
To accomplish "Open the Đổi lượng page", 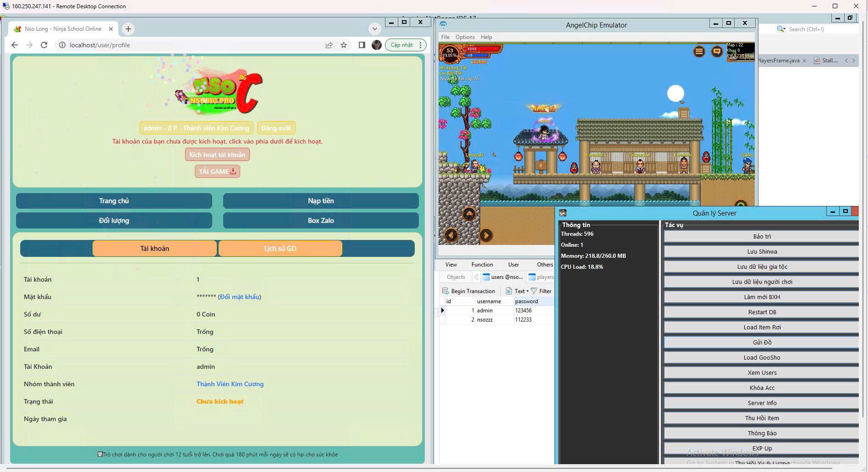I will [114, 221].
